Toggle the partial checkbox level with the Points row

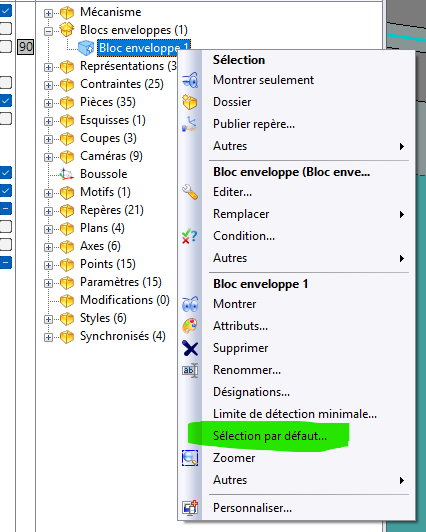(x=5, y=262)
